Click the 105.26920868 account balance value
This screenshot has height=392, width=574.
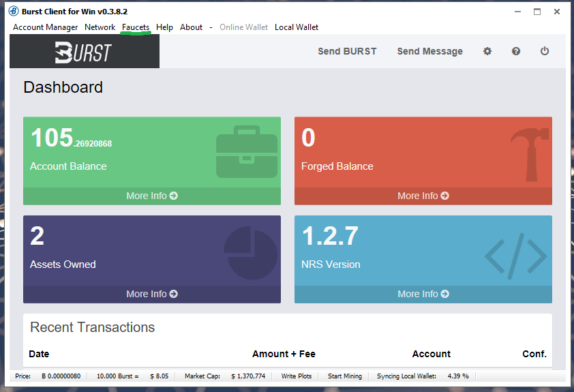point(72,138)
